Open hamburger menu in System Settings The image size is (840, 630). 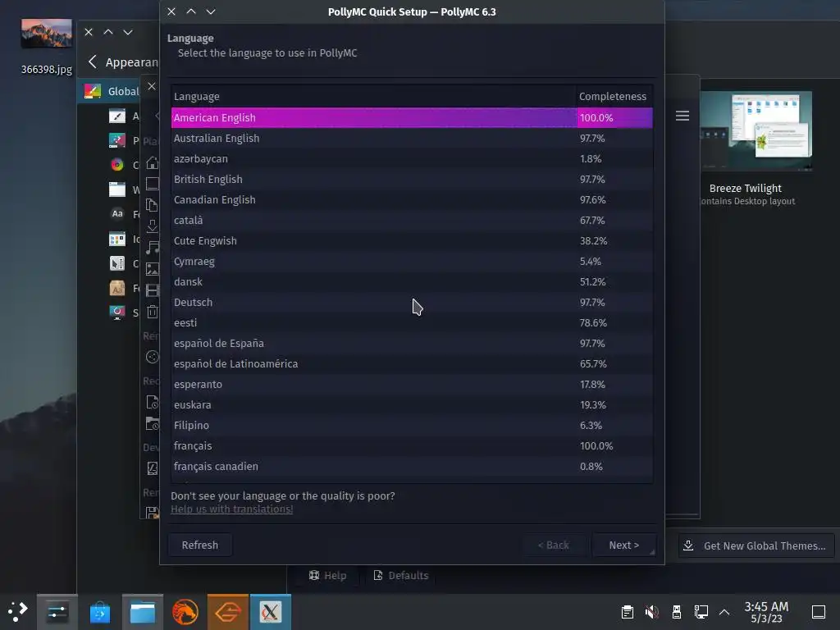pyautogui.click(x=682, y=116)
